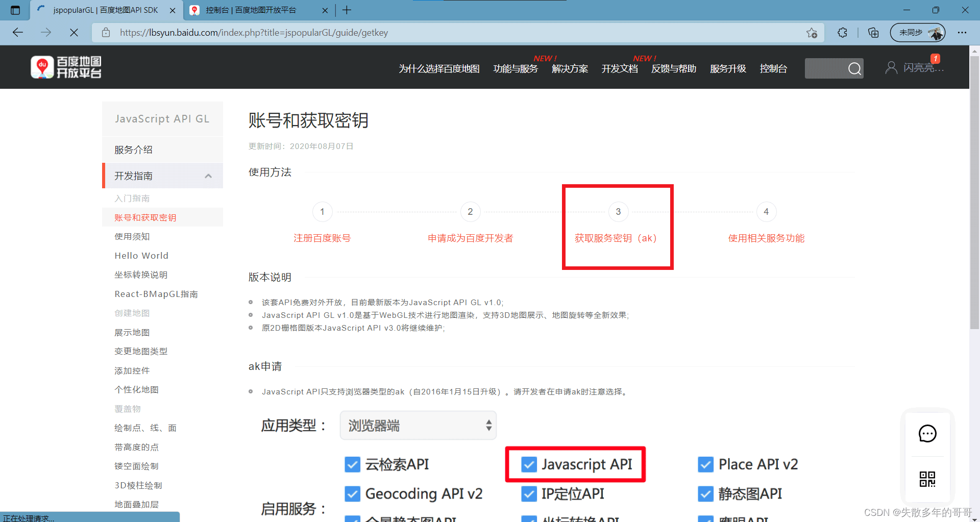Click the header search input field
This screenshot has width=980, height=522.
824,68
